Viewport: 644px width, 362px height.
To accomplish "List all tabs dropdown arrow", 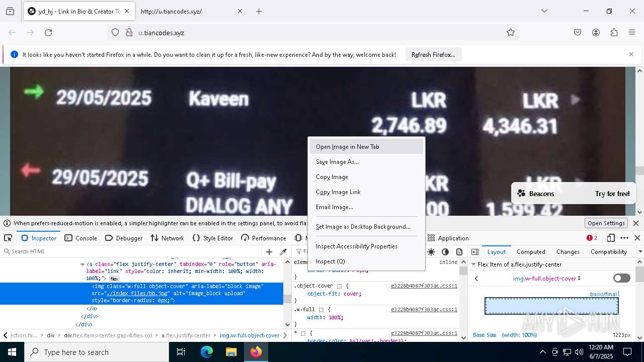I will [x=544, y=11].
